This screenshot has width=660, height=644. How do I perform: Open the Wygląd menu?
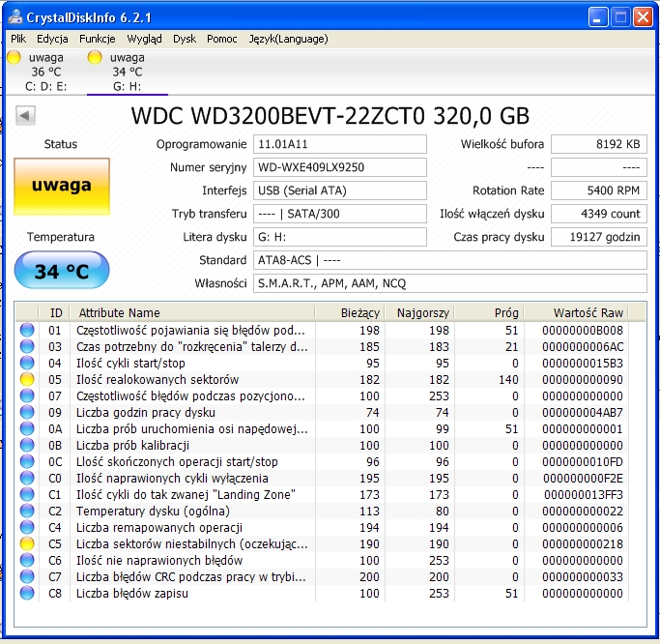(x=144, y=39)
